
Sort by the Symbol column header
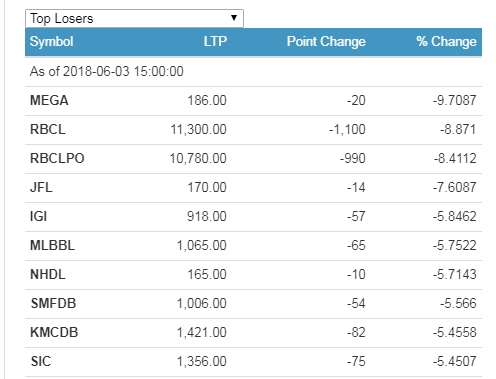pyautogui.click(x=52, y=42)
